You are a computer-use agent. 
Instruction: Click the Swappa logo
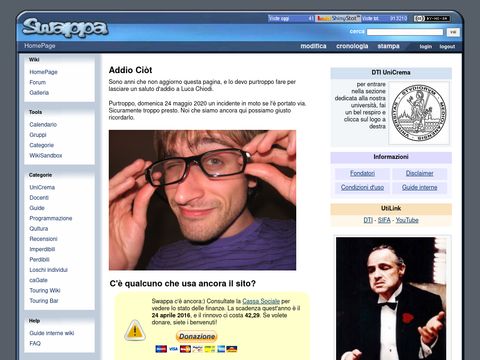coord(65,27)
